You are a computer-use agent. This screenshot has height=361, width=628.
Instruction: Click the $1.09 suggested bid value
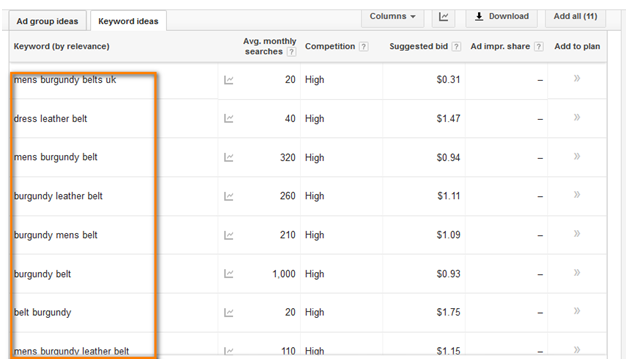[x=448, y=235]
